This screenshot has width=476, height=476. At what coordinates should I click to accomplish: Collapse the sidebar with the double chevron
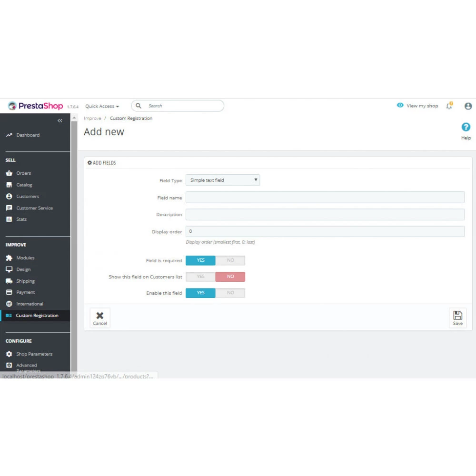tap(60, 120)
